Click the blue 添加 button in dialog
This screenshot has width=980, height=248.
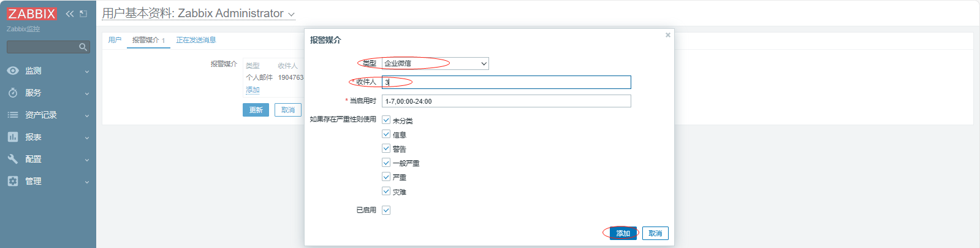pyautogui.click(x=623, y=233)
